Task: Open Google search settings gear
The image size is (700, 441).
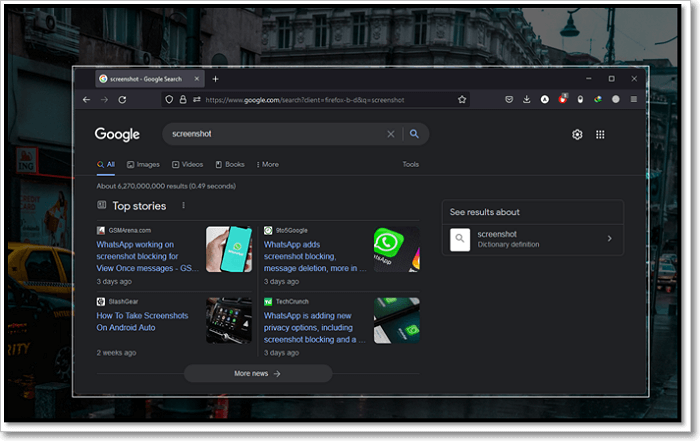Action: coord(577,134)
